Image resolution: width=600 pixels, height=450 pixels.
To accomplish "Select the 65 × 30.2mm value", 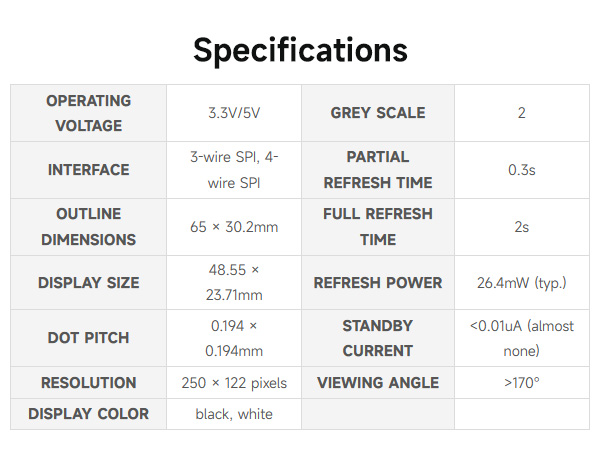I will pos(234,227).
